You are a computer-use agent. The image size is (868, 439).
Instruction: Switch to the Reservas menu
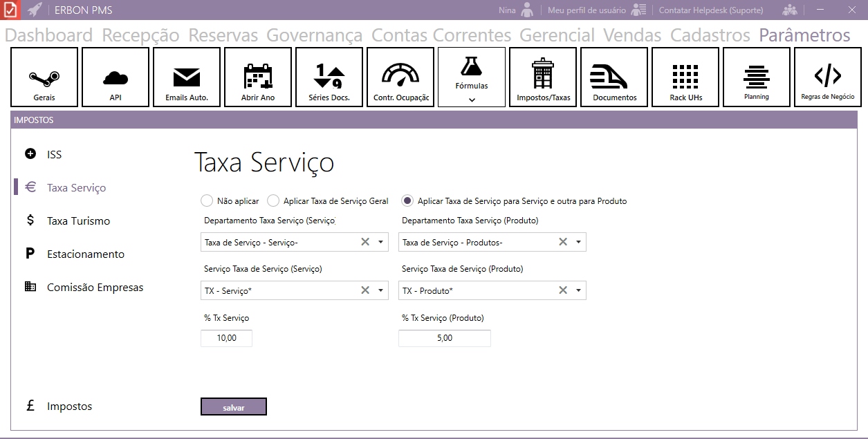tap(223, 35)
